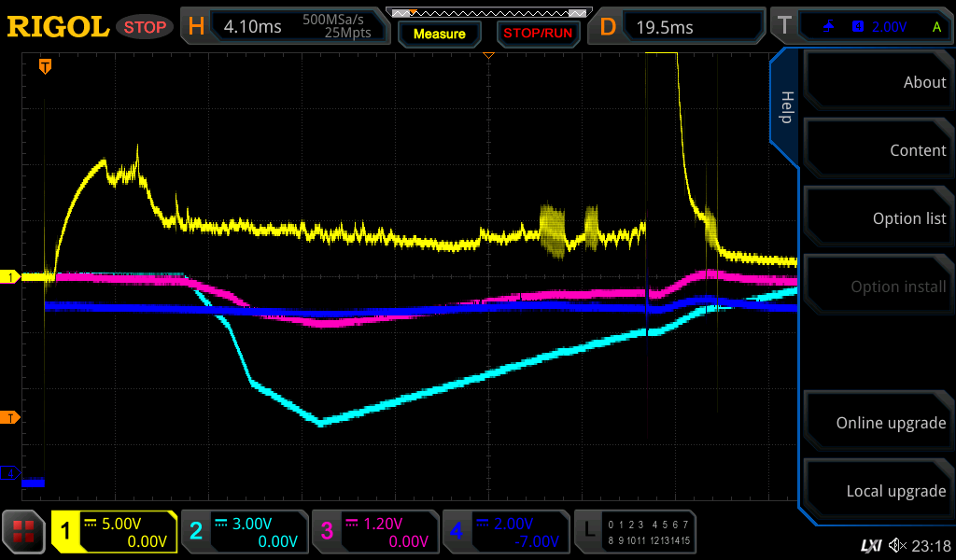The width and height of the screenshot is (956, 560).
Task: Toggle channel 3 magenta 1.20V label
Action: tap(375, 532)
